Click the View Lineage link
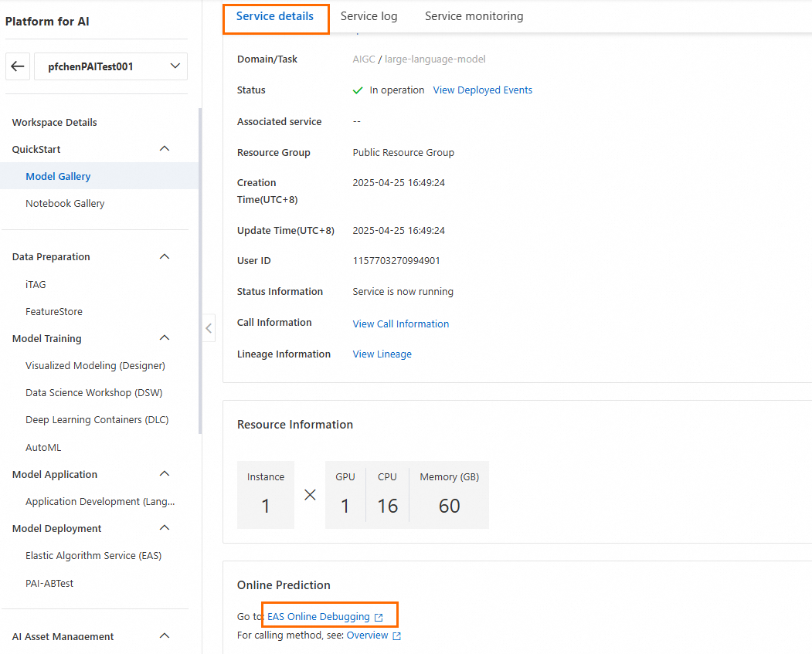 tap(382, 354)
